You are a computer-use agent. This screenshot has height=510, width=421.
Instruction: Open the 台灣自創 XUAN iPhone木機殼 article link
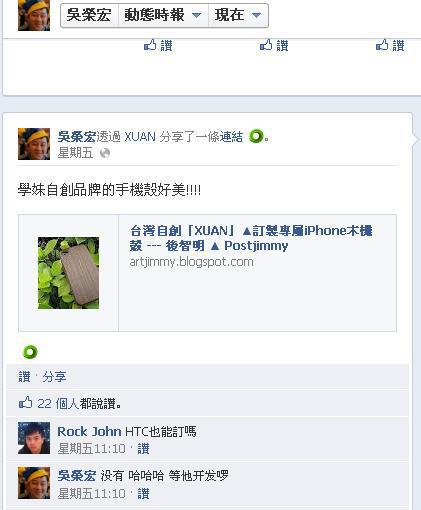click(x=251, y=238)
